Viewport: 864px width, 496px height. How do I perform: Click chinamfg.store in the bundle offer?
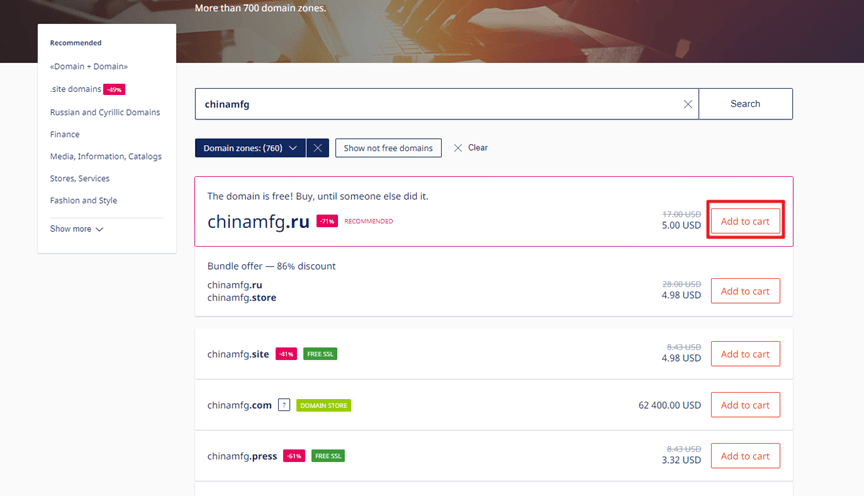click(x=241, y=298)
